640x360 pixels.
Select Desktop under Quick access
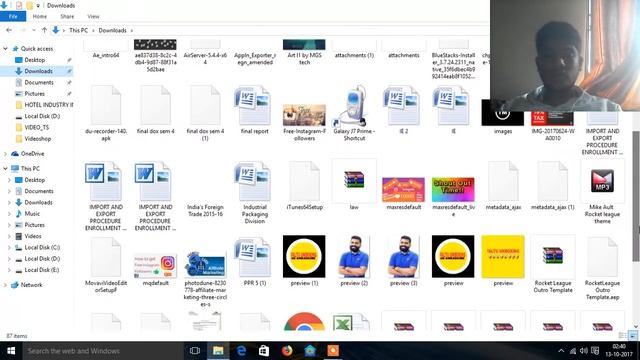[35, 60]
